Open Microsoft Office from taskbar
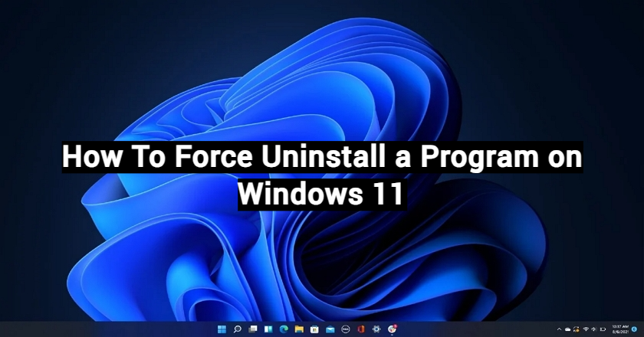The width and height of the screenshot is (644, 337). [x=361, y=329]
